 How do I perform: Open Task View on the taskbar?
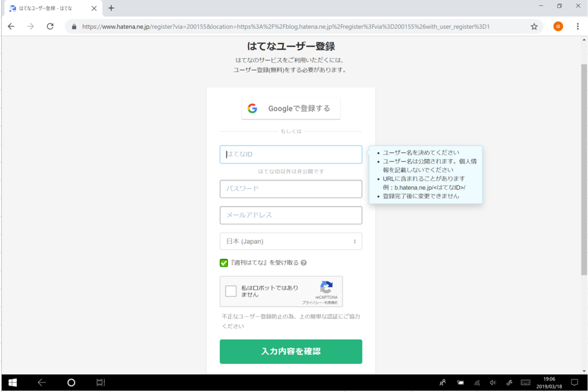tap(100, 383)
